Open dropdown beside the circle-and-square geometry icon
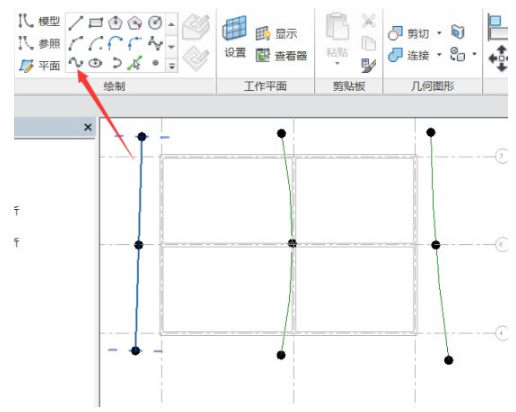 pos(474,54)
